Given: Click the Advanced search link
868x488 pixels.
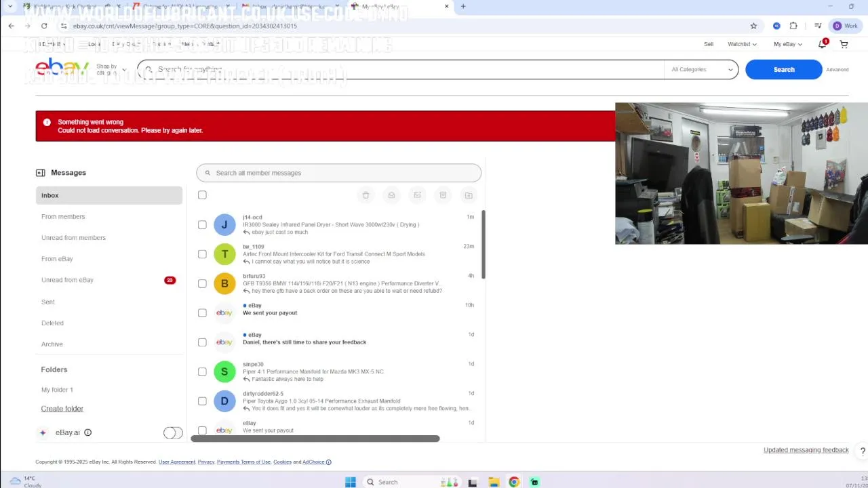Looking at the screenshot, I should click(837, 69).
